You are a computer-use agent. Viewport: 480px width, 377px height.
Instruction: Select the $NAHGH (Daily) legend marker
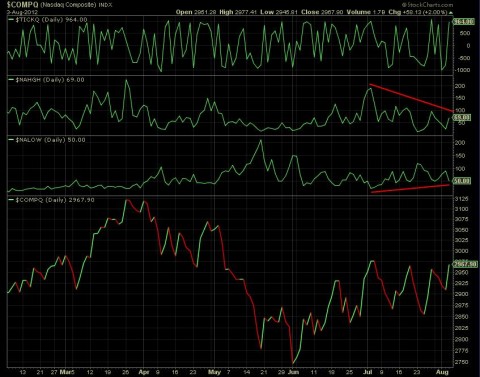point(11,80)
